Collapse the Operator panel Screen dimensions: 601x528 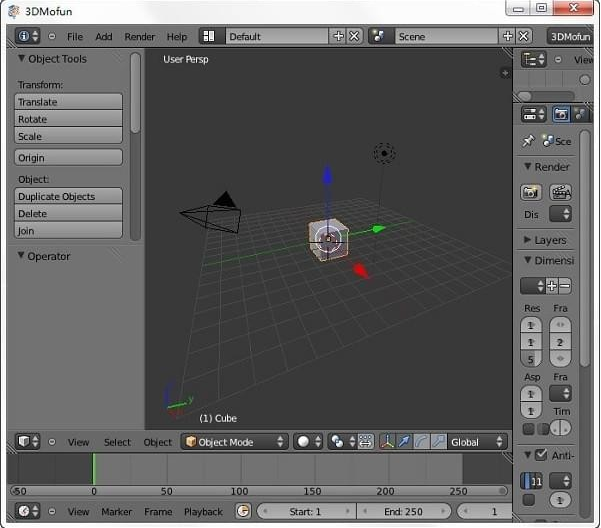pyautogui.click(x=21, y=255)
